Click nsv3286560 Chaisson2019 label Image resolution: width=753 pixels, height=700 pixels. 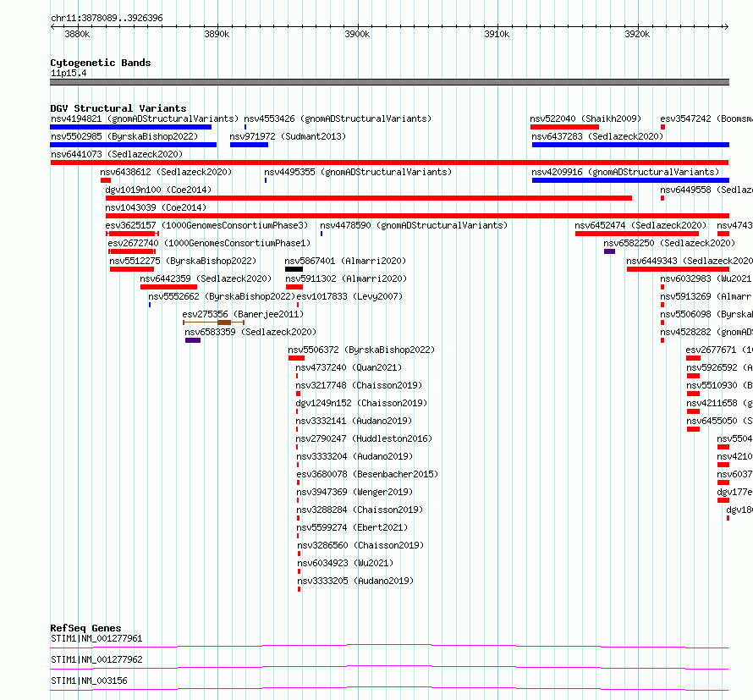360,545
